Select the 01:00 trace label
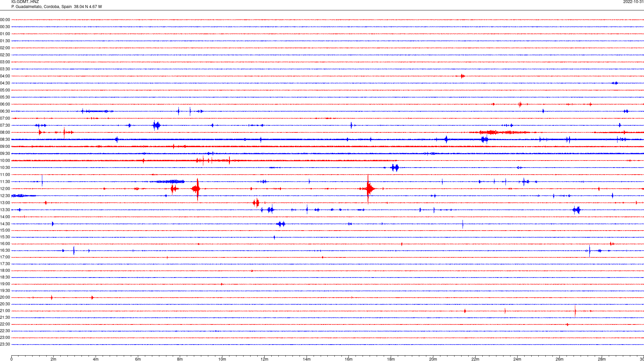The height and width of the screenshot is (362, 644). point(5,34)
